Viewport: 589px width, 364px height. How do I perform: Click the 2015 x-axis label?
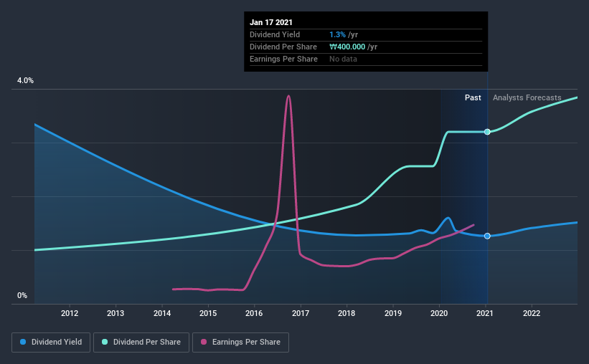(x=208, y=313)
